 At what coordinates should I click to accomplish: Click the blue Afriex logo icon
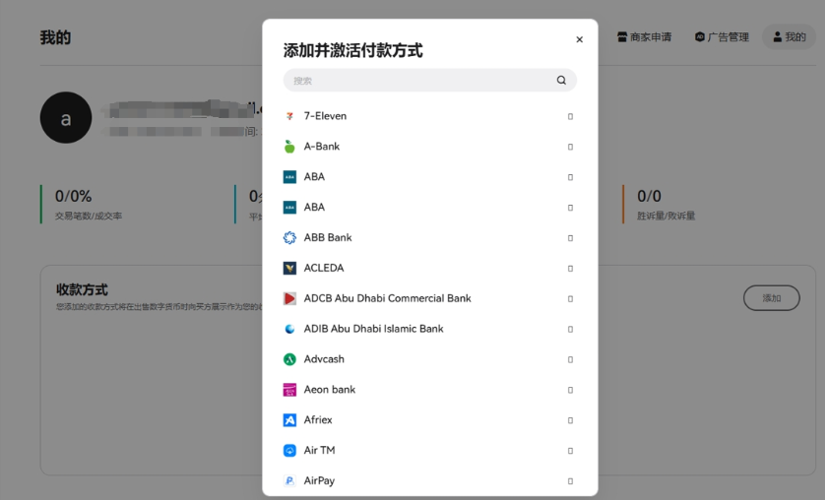pyautogui.click(x=289, y=420)
